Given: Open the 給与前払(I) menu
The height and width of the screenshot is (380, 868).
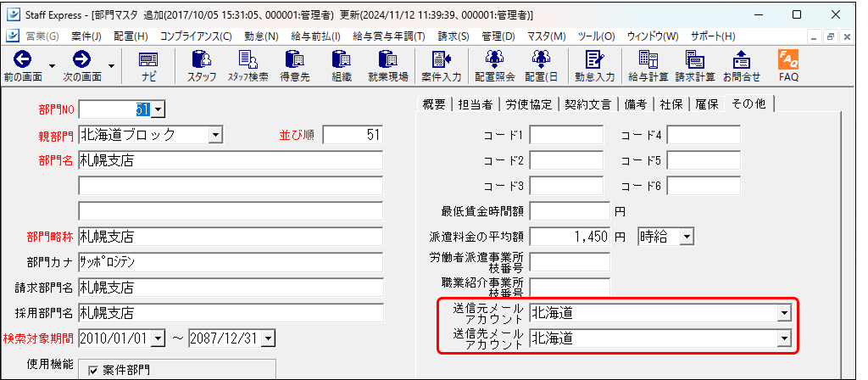Looking at the screenshot, I should click(315, 36).
